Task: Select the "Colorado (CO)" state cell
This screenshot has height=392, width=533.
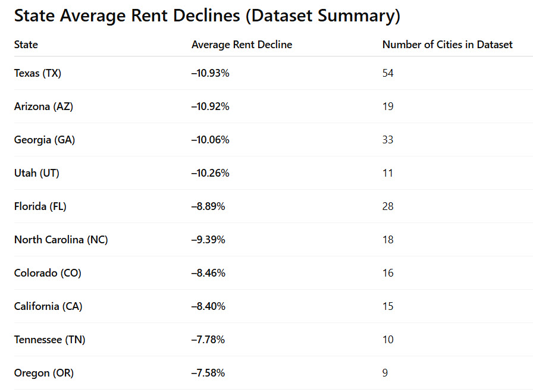Action: (x=48, y=273)
